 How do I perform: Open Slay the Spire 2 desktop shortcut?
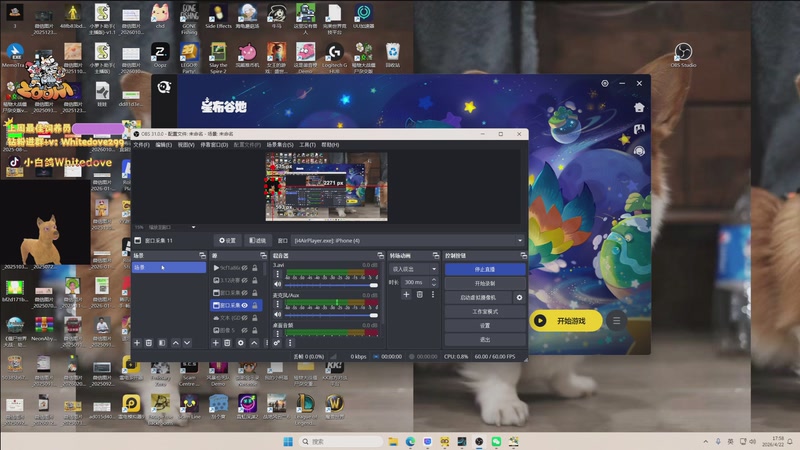[x=218, y=58]
